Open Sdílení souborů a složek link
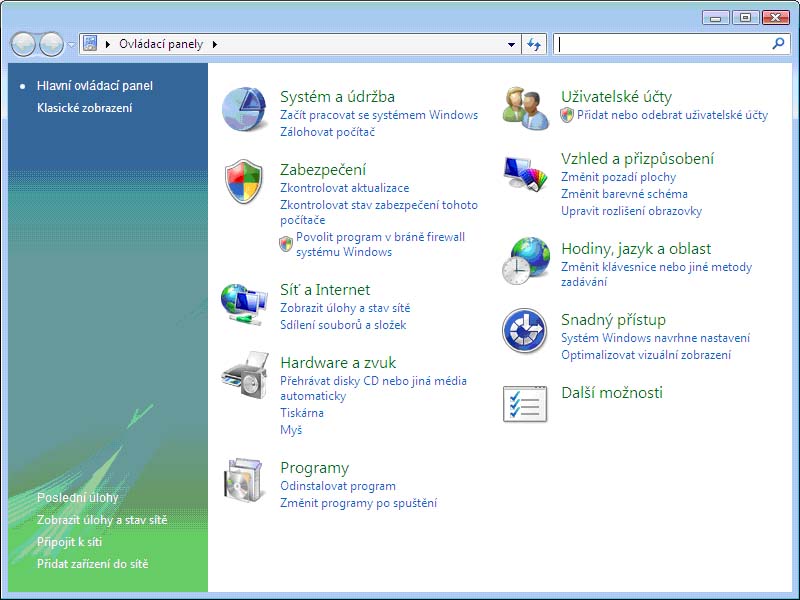 coord(343,324)
